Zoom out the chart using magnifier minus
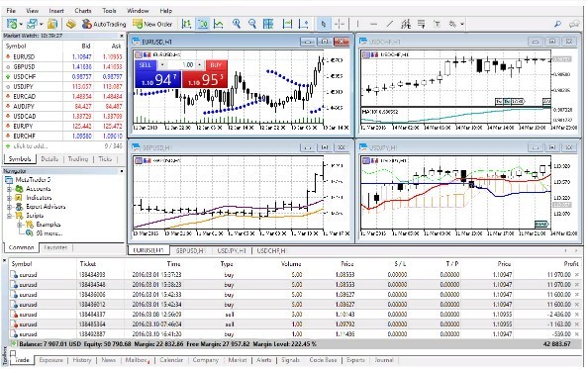The image size is (588, 369). (x=252, y=24)
